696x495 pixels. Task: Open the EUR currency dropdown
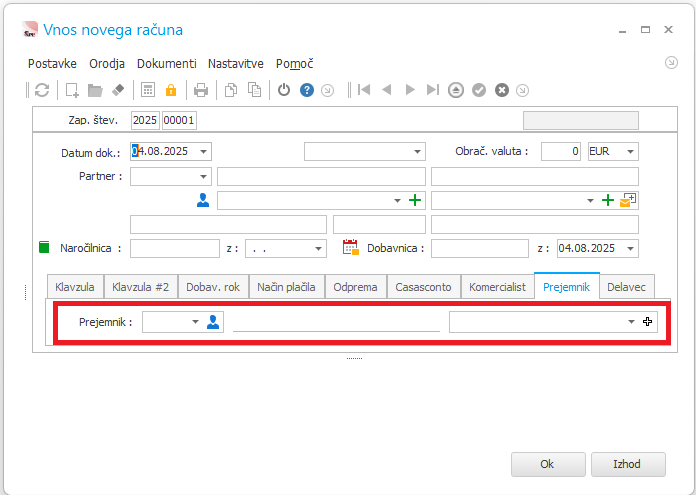coord(629,151)
